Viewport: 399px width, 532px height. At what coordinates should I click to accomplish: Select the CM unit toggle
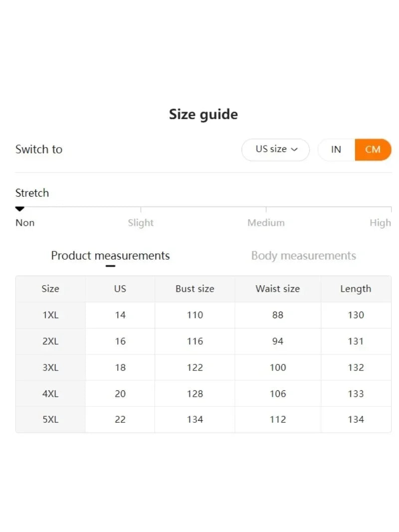coord(373,150)
